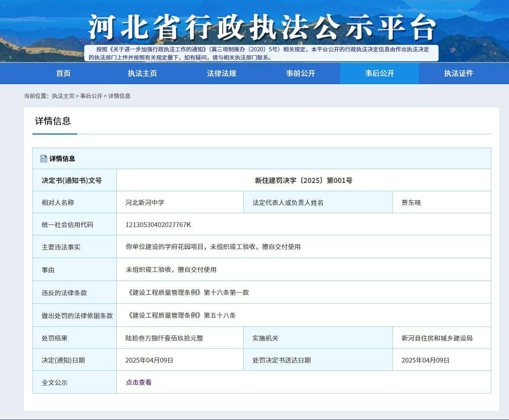
Task: Open the 首页 navigation tab
Action: pyautogui.click(x=63, y=73)
